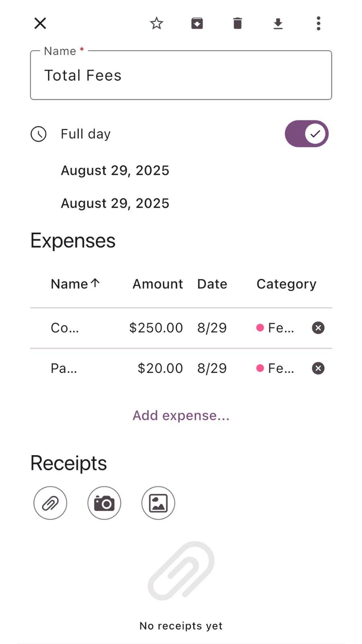The height and width of the screenshot is (644, 362).
Task: Download the entry data
Action: (278, 24)
